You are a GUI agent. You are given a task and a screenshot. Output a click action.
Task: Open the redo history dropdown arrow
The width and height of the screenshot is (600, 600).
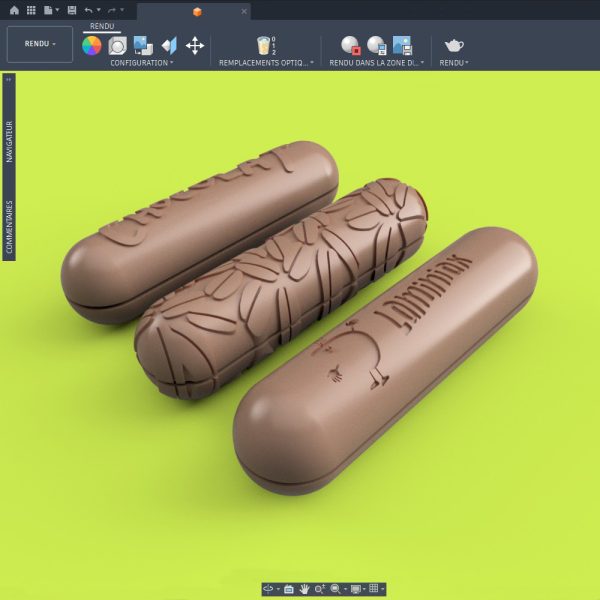coord(122,10)
